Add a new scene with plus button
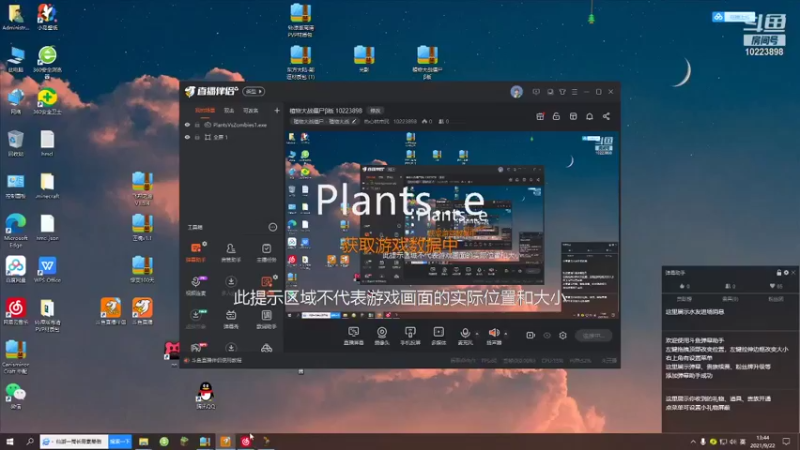 click(277, 110)
